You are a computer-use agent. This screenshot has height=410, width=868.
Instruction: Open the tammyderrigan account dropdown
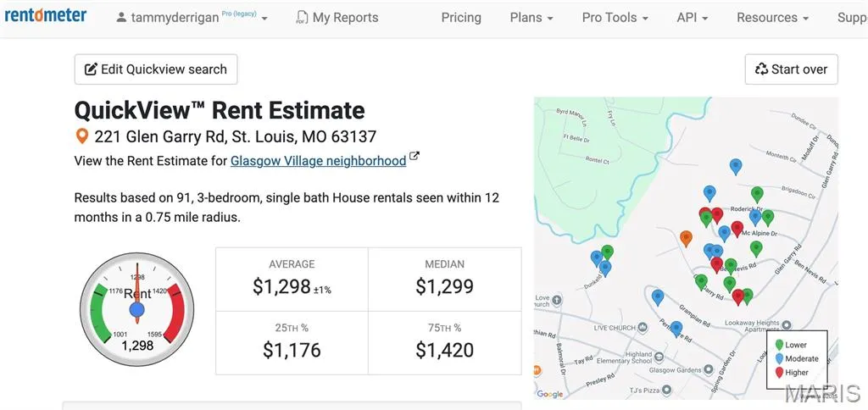192,18
